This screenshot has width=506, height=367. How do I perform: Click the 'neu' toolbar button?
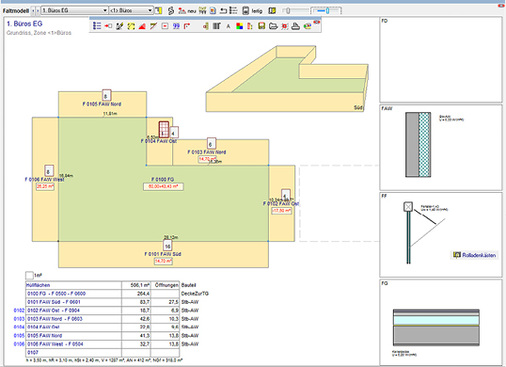coord(187,11)
